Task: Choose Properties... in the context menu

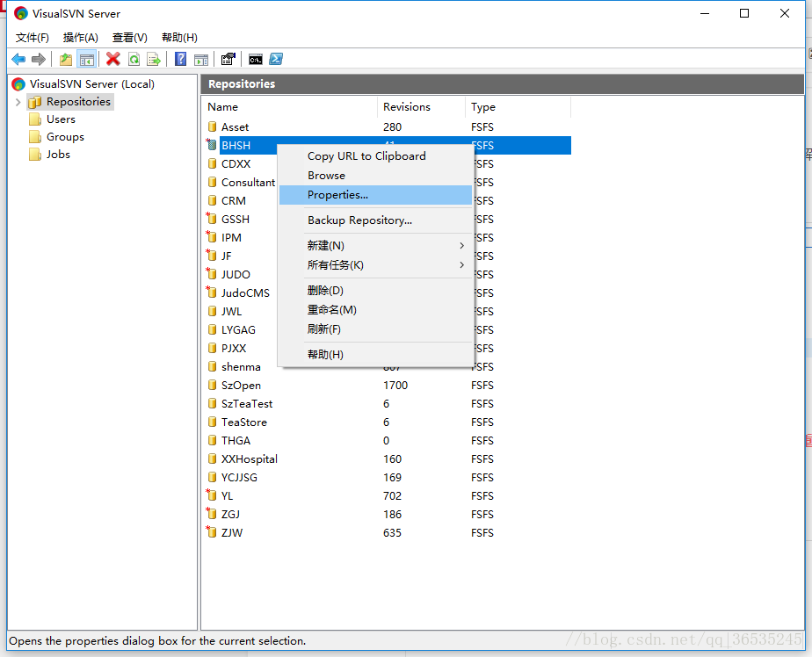Action: pyautogui.click(x=375, y=195)
